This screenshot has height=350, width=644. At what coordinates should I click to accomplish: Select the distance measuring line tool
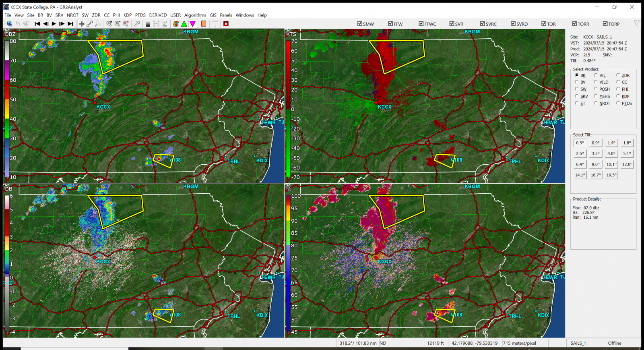[90, 24]
